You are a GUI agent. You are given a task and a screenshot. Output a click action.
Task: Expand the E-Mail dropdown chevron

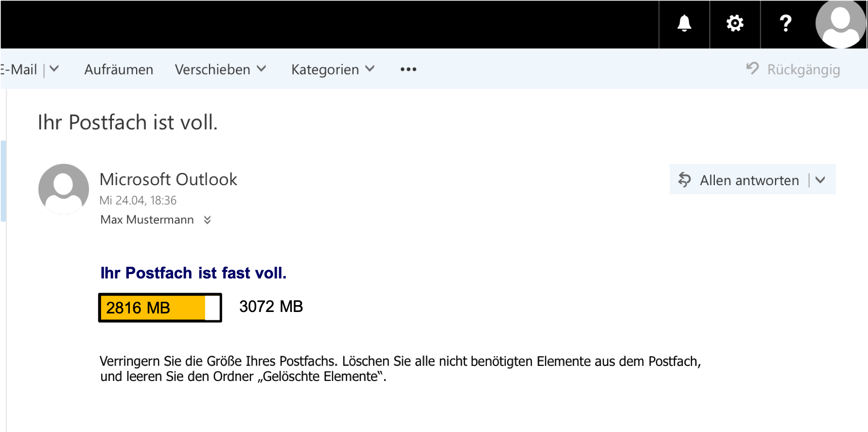[54, 69]
